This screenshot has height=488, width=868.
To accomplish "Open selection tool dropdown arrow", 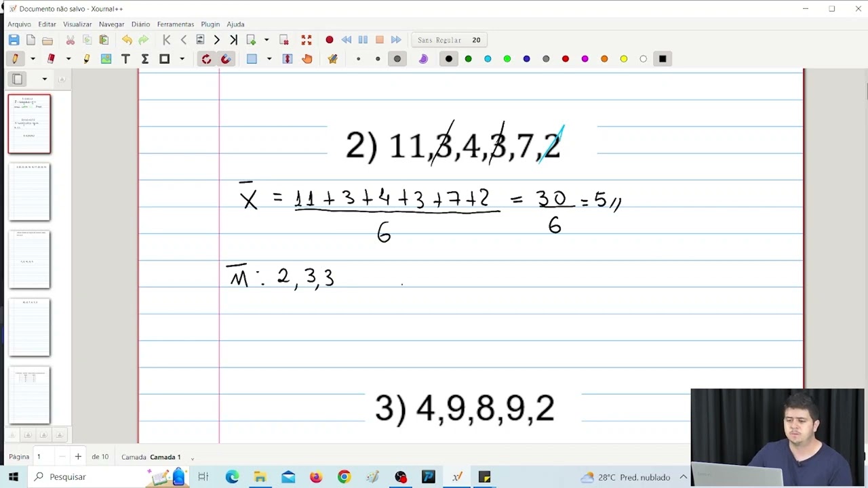I will 269,59.
